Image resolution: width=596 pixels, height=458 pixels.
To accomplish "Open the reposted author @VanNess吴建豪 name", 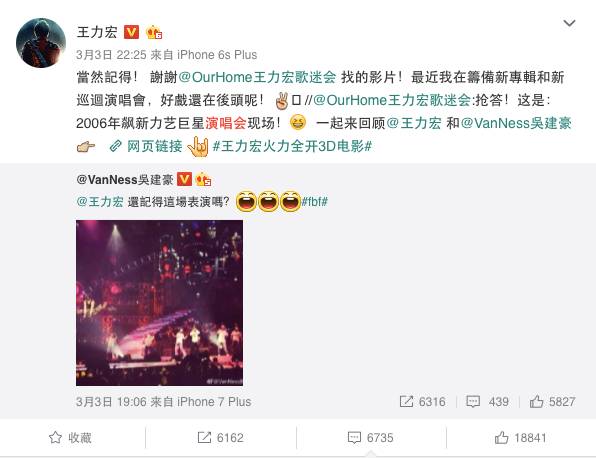I will (x=125, y=179).
